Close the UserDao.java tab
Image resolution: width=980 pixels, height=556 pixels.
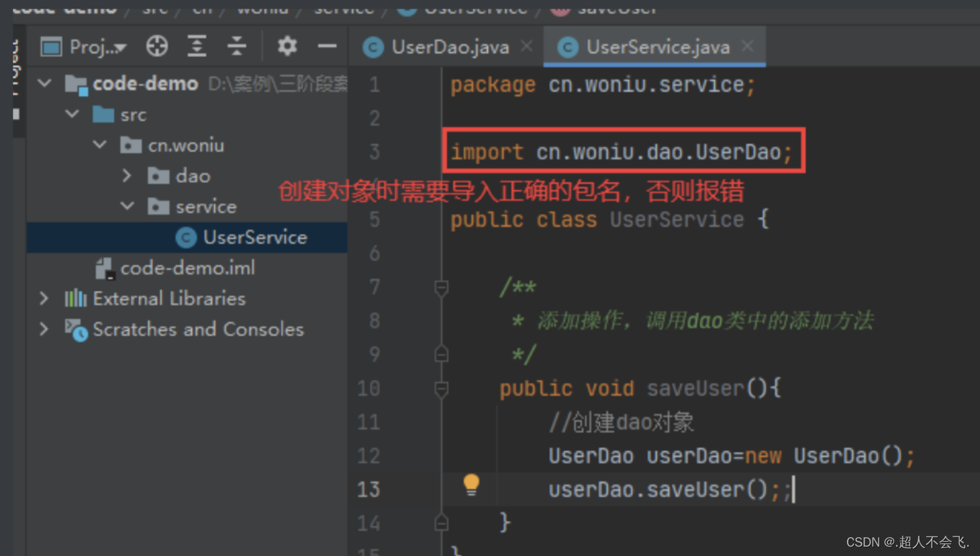(x=527, y=46)
